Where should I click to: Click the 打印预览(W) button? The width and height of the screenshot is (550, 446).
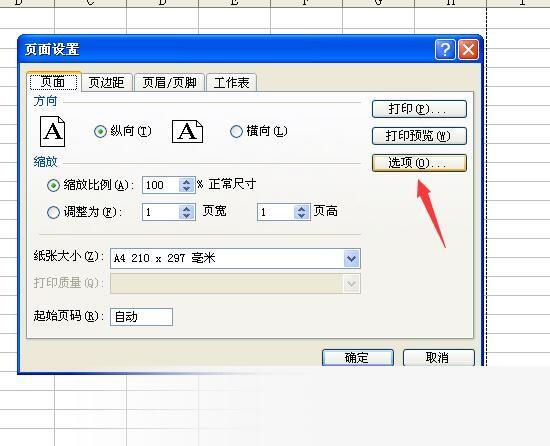click(x=419, y=136)
